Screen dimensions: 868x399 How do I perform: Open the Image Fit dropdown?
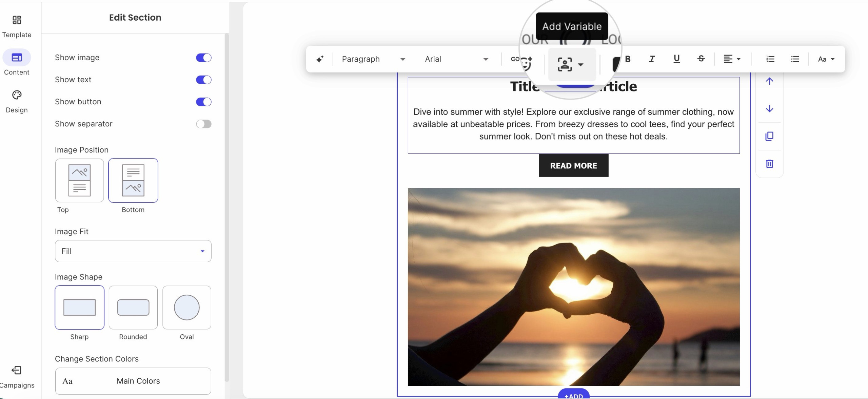133,251
